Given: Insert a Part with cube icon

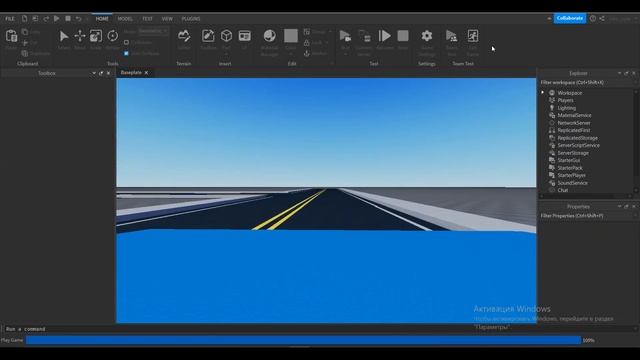Looking at the screenshot, I should point(226,36).
